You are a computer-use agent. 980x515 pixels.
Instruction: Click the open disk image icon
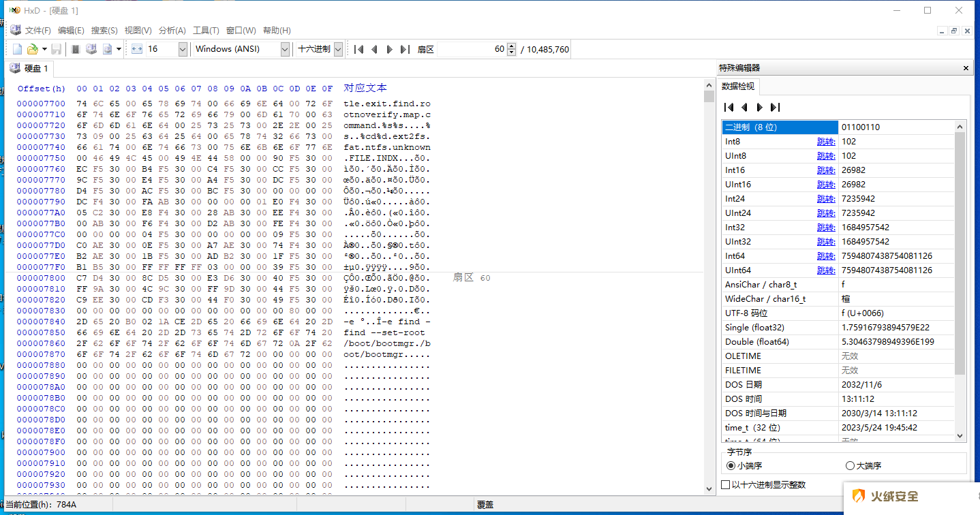coord(107,49)
